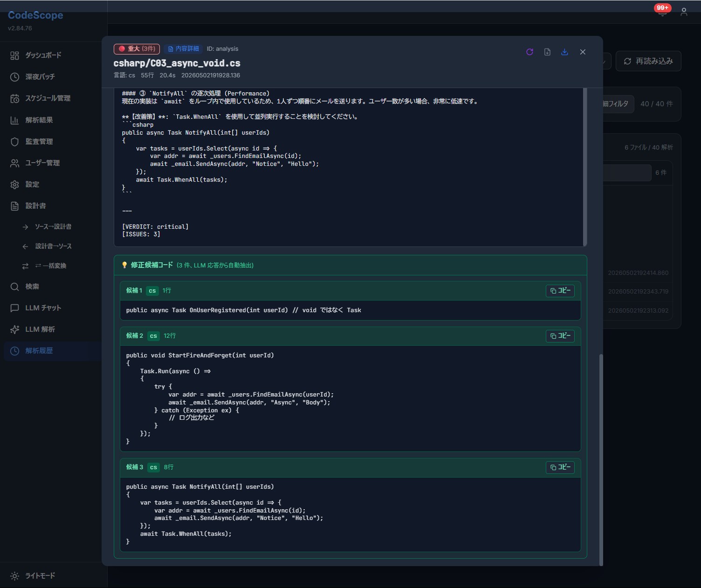Viewport: 701px width, 588px height.
Task: Click the file title csharp/C03_async_void.cs
Action: [x=177, y=63]
